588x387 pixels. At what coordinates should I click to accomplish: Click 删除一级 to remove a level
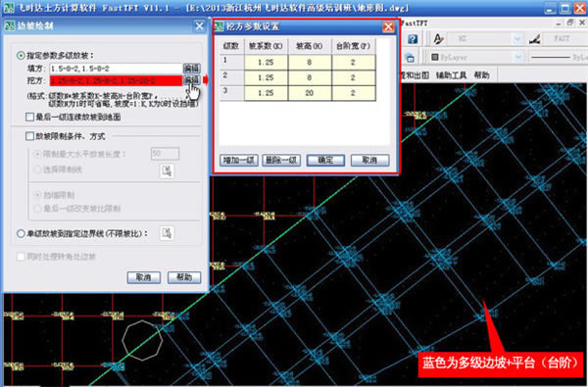(x=281, y=160)
